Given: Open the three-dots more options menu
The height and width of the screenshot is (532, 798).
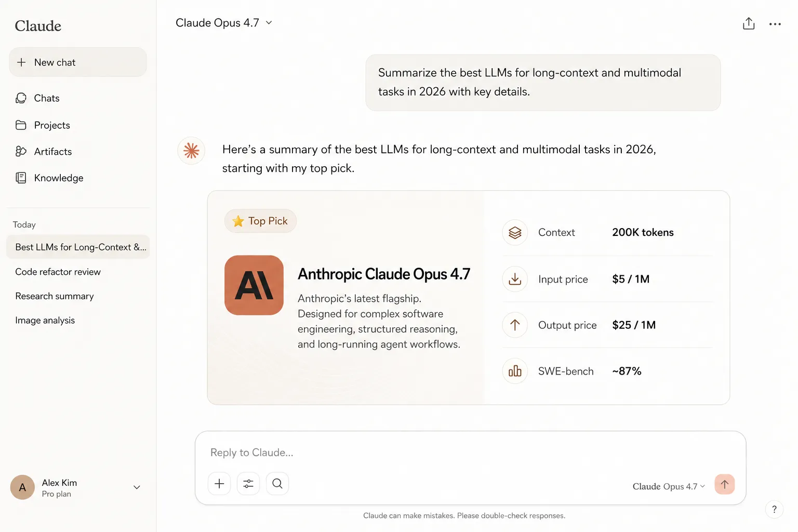Looking at the screenshot, I should pyautogui.click(x=775, y=24).
